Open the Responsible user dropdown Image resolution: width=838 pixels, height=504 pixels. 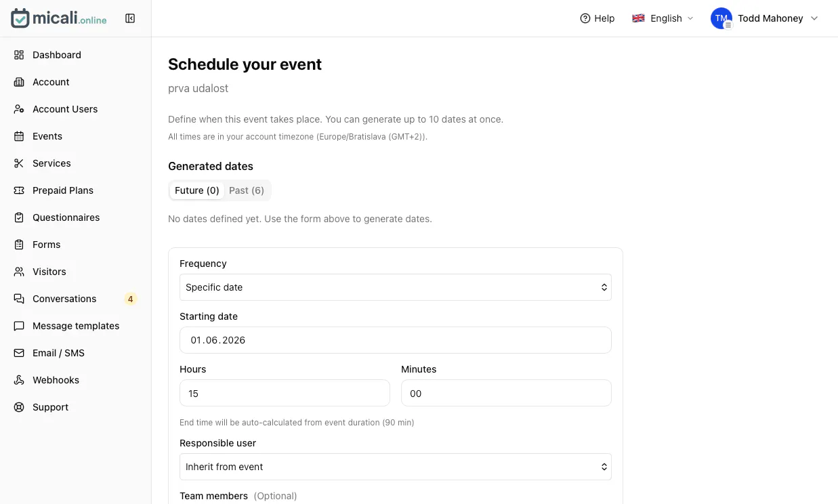tap(396, 467)
